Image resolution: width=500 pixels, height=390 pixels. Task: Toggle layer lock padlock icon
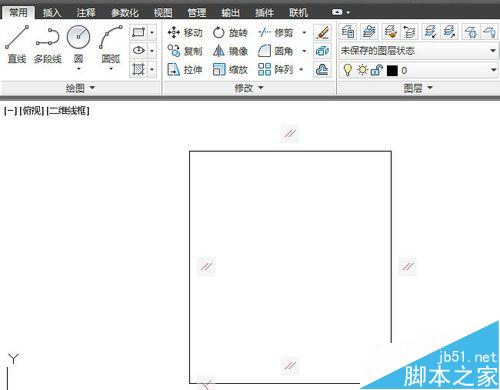pyautogui.click(x=376, y=70)
